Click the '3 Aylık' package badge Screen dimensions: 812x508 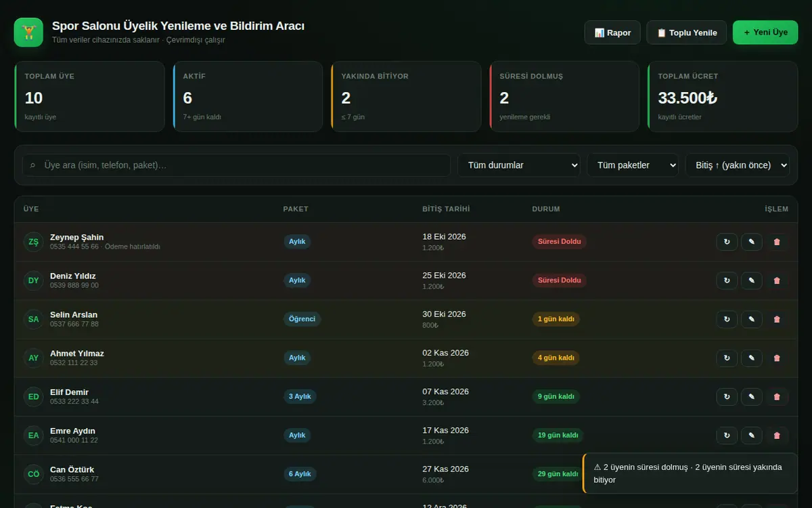click(300, 397)
